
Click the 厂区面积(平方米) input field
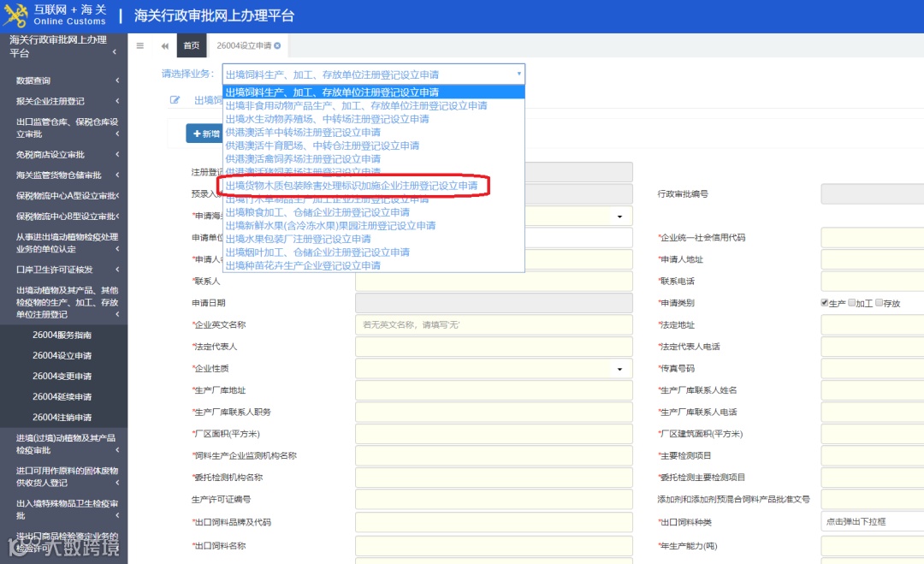pyautogui.click(x=494, y=434)
